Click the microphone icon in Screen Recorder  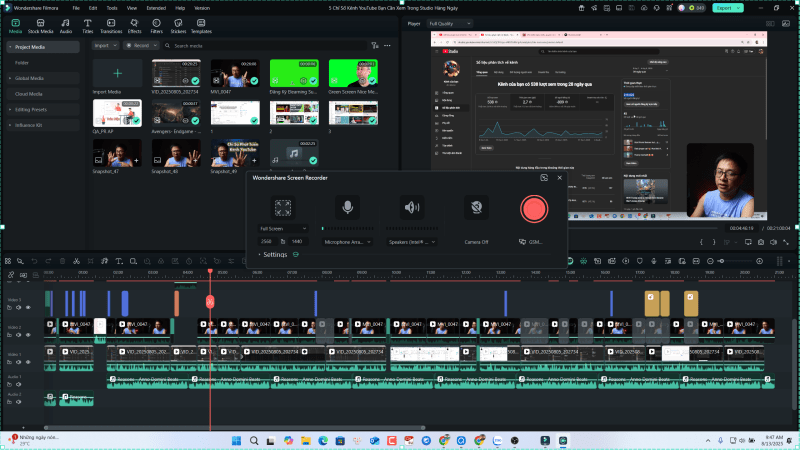[347, 208]
